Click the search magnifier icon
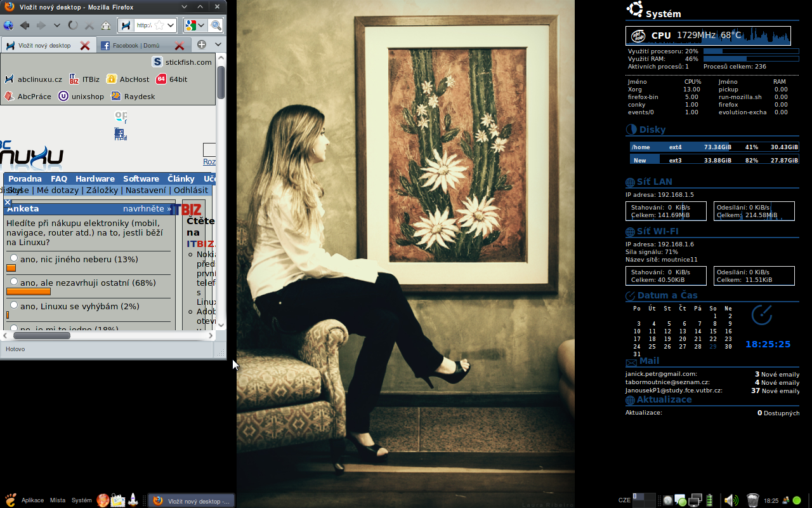Screen dimensions: 812x508 pyautogui.click(x=216, y=25)
